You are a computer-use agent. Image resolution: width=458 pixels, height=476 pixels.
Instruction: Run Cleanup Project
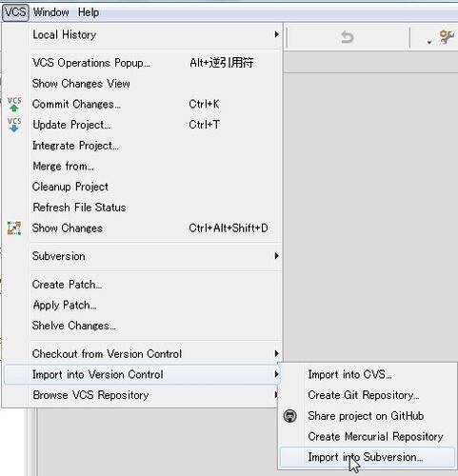click(x=143, y=187)
